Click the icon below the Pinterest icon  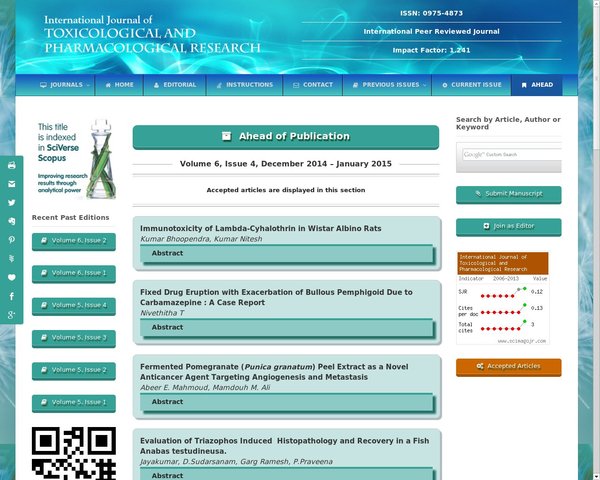click(12, 258)
